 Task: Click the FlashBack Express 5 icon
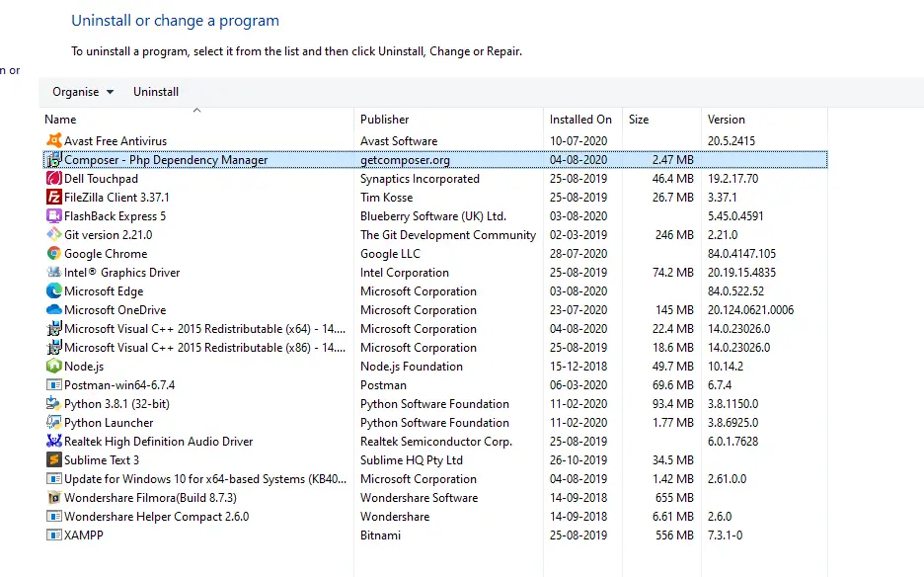coord(54,216)
